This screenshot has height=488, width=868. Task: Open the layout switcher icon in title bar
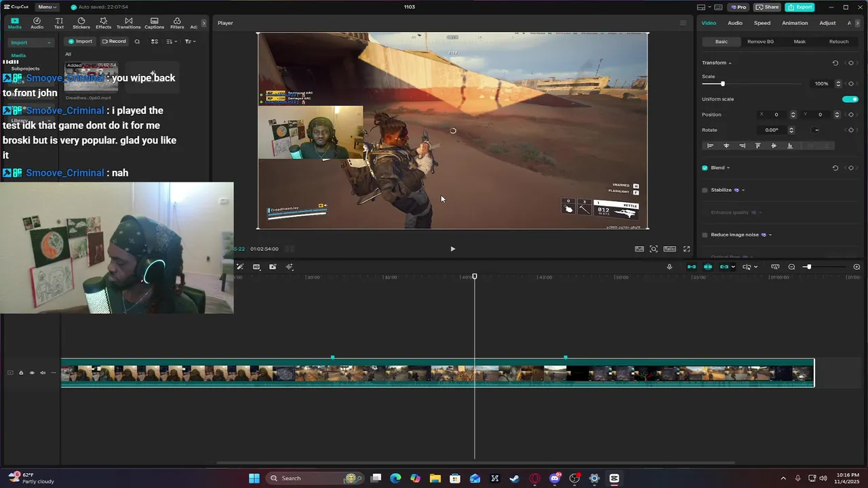(701, 7)
